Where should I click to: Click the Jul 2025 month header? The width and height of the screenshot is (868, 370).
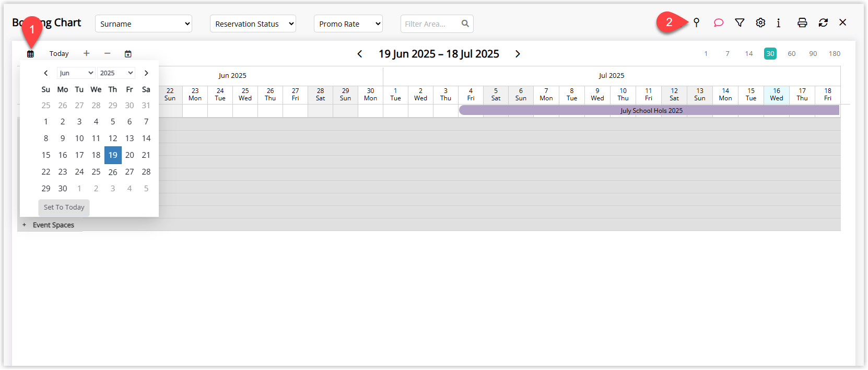point(612,76)
